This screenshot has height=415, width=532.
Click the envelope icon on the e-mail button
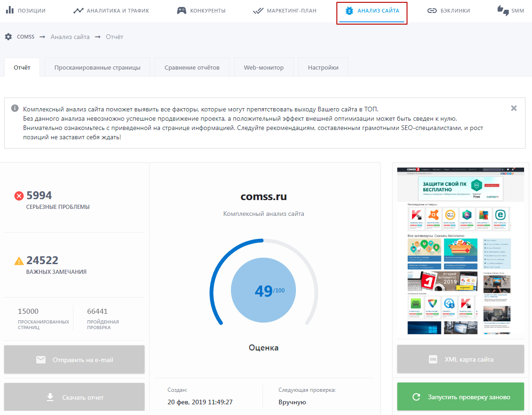pos(41,360)
